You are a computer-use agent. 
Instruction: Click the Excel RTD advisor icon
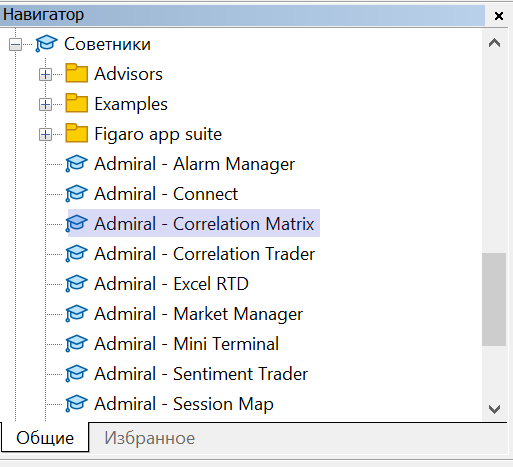[76, 284]
